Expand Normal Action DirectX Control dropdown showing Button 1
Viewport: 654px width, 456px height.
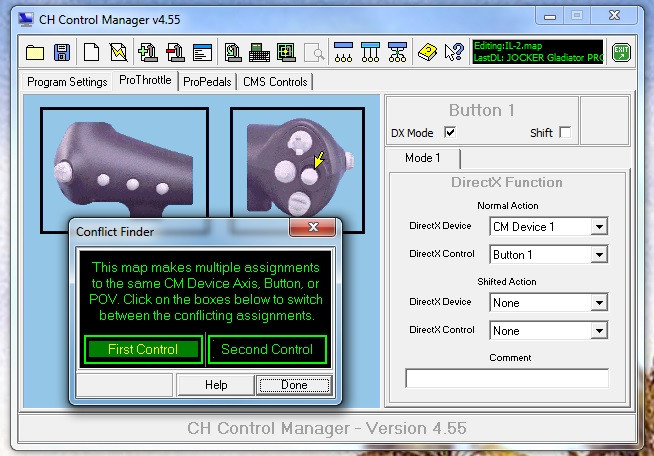pos(599,254)
